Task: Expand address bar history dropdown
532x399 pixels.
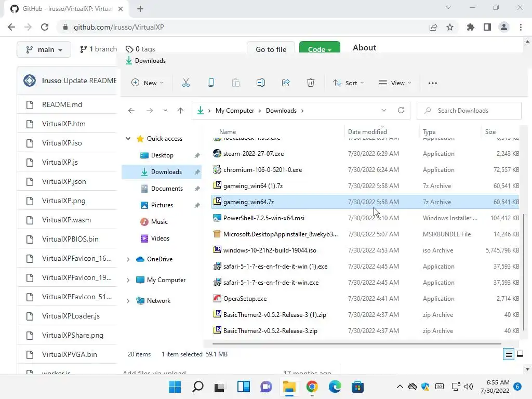Action: (x=384, y=110)
